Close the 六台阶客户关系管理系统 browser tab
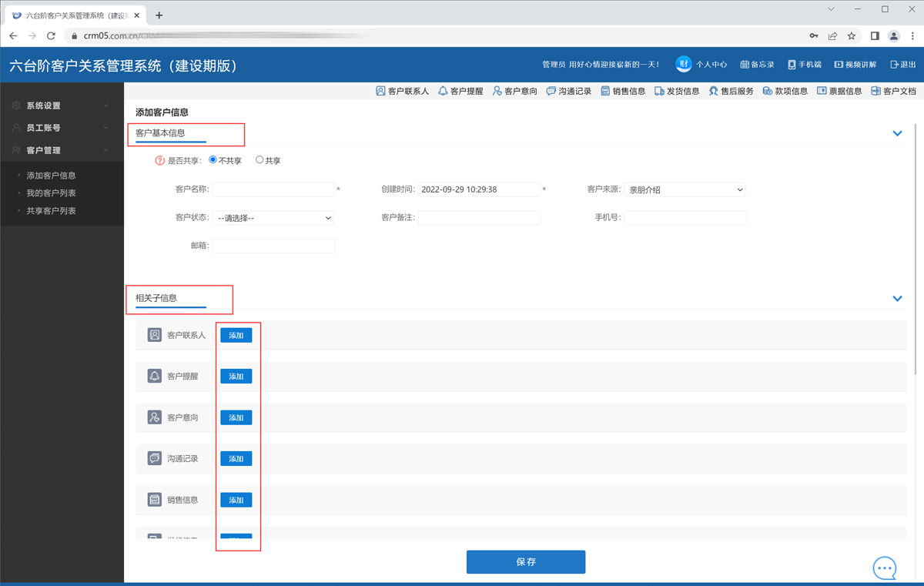Image resolution: width=924 pixels, height=586 pixels. click(137, 15)
